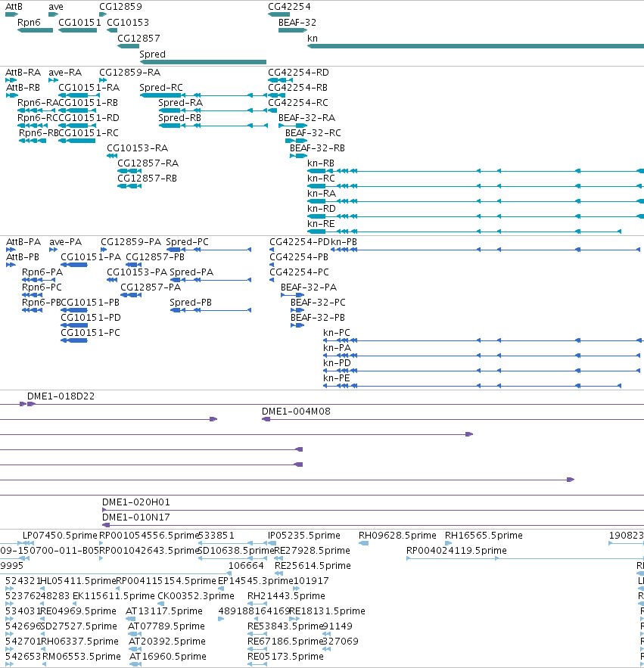The image size is (644, 668).
Task: Click the kn-RE transcript label
Action: pos(321,224)
